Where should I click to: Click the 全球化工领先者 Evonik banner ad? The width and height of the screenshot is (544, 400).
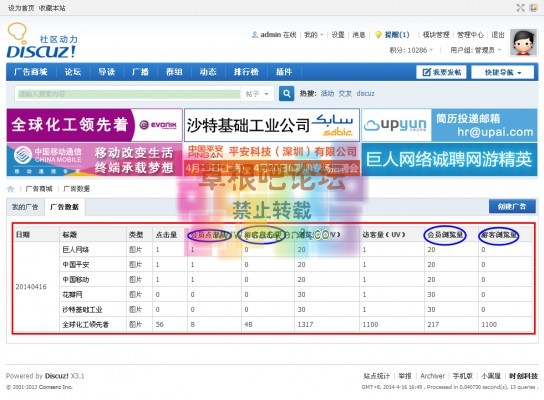(x=94, y=125)
